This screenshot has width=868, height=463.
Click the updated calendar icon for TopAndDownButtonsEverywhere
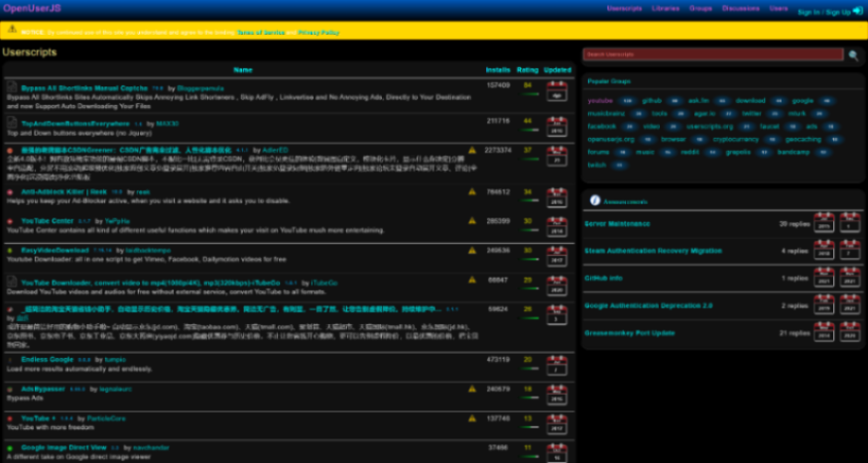click(557, 127)
